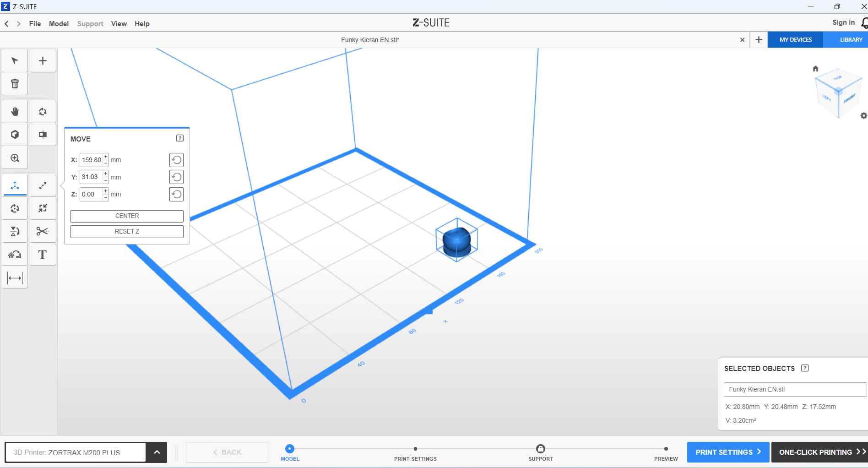This screenshot has width=868, height=468.
Task: Open the Support menu
Action: coord(90,24)
